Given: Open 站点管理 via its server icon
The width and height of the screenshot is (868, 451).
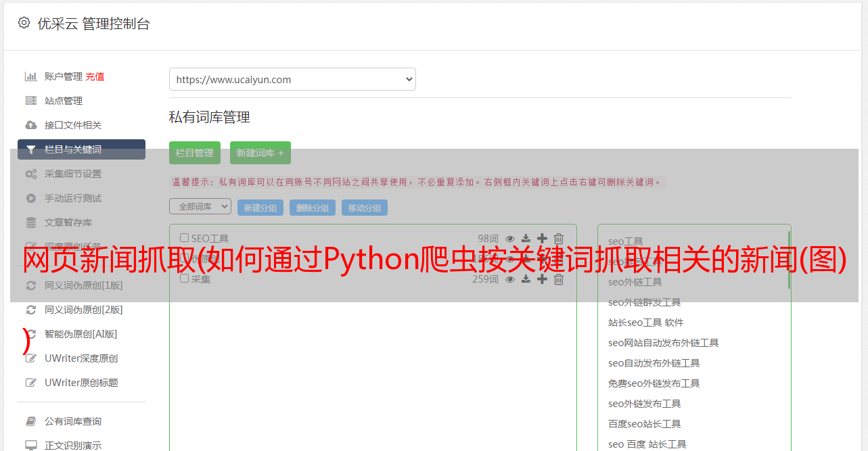Looking at the screenshot, I should (x=31, y=101).
